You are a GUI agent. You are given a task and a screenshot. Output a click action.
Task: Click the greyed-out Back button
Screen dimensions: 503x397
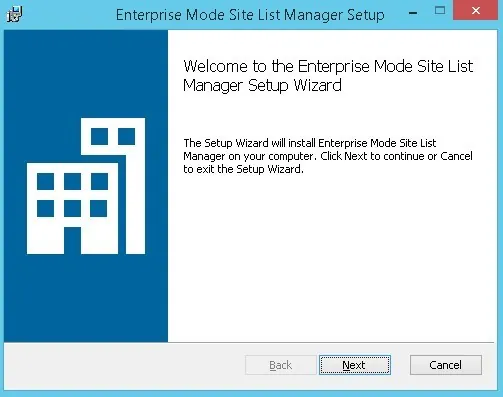[x=281, y=365]
